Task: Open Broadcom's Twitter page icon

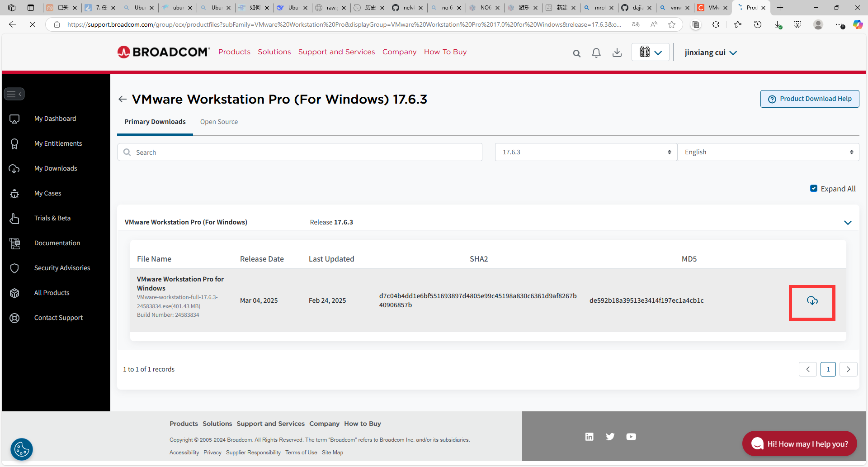Action: click(x=610, y=437)
